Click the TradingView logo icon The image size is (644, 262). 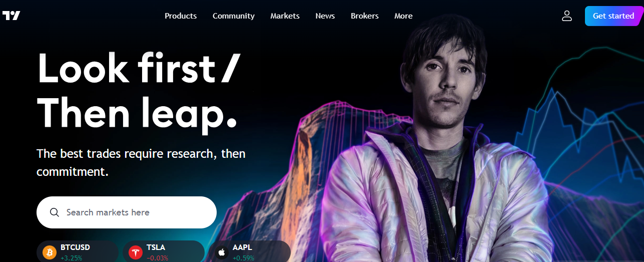tap(11, 16)
